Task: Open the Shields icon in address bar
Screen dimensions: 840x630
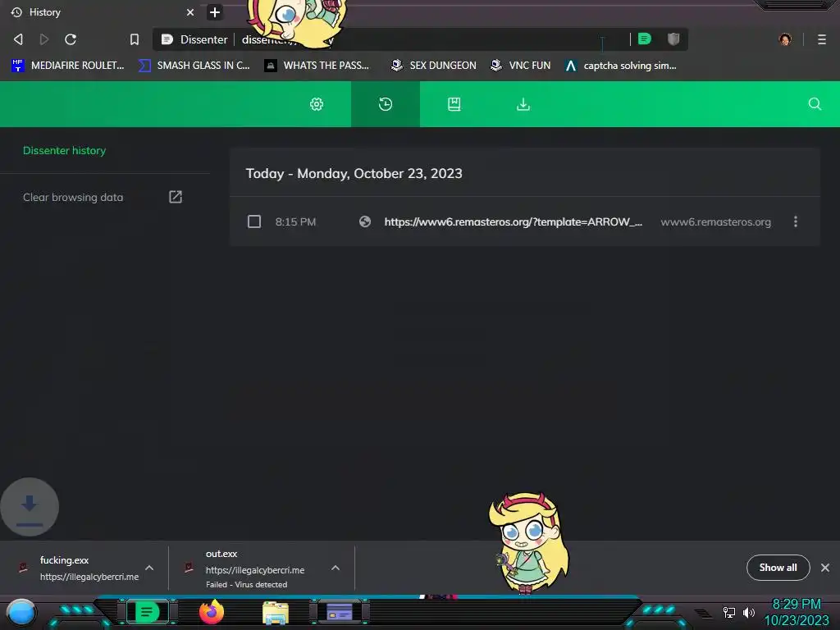Action: click(x=673, y=39)
